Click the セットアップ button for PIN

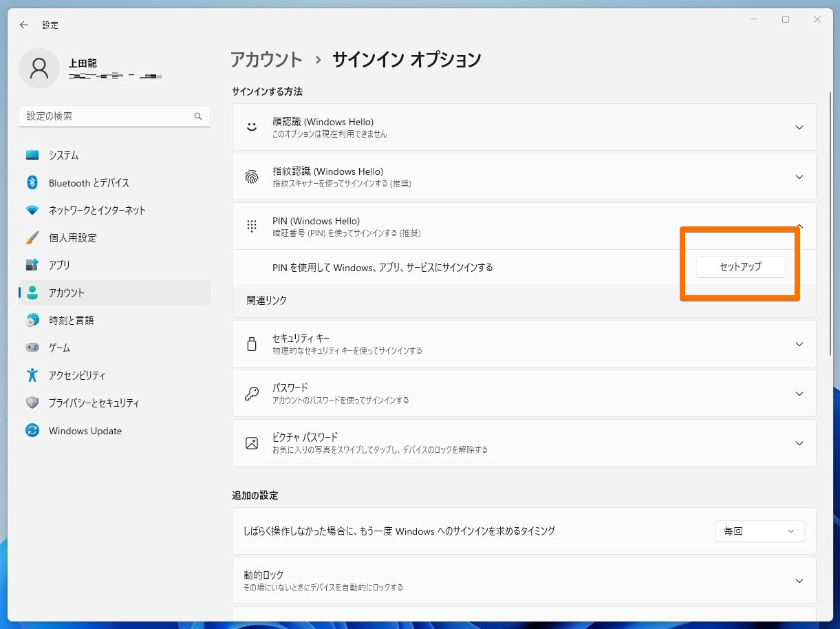[x=740, y=267]
